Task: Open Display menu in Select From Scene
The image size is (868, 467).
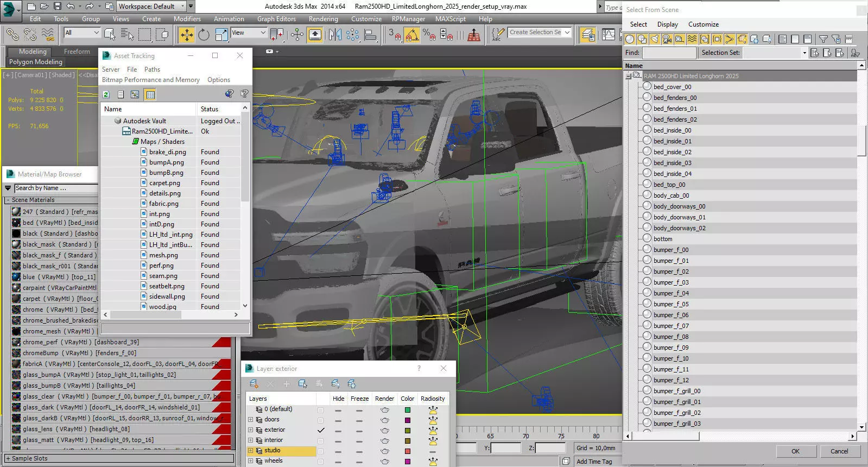Action: (x=668, y=24)
